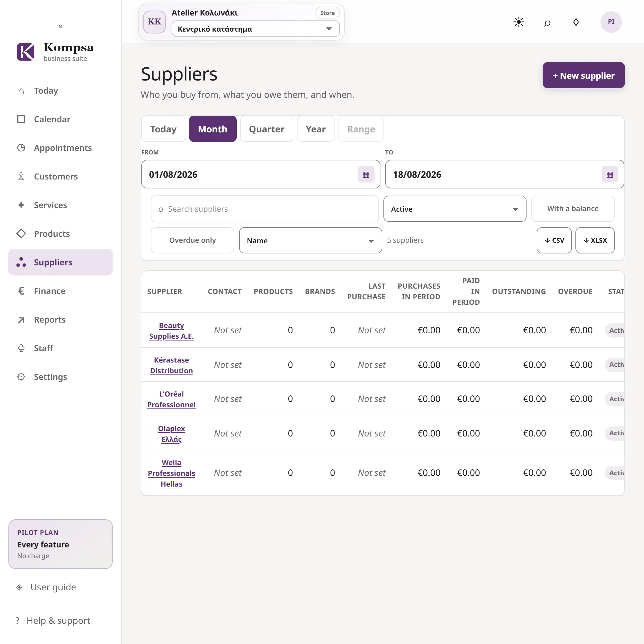Viewport: 644px width, 644px height.
Task: Click the '5 suppliers' count text
Action: [x=405, y=240]
